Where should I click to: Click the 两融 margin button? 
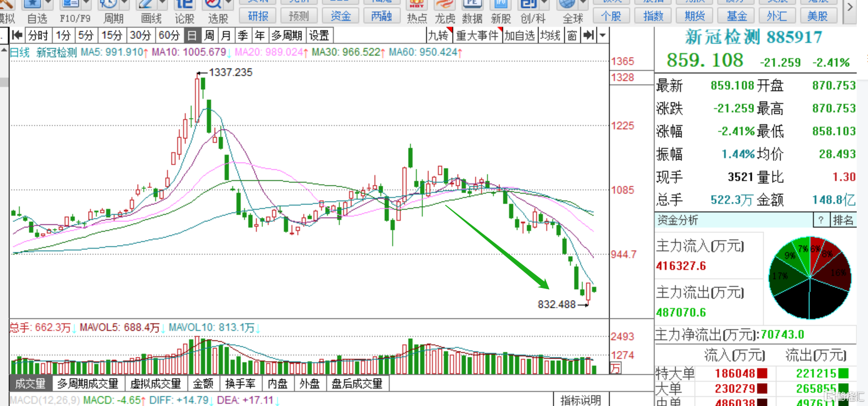point(382,16)
